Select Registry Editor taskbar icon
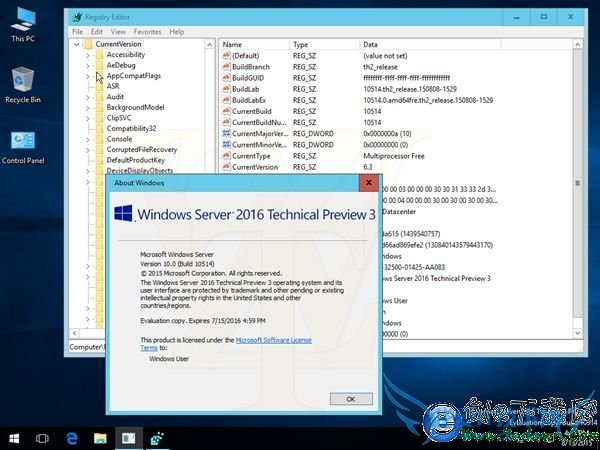This screenshot has height=450, width=600. point(157,439)
